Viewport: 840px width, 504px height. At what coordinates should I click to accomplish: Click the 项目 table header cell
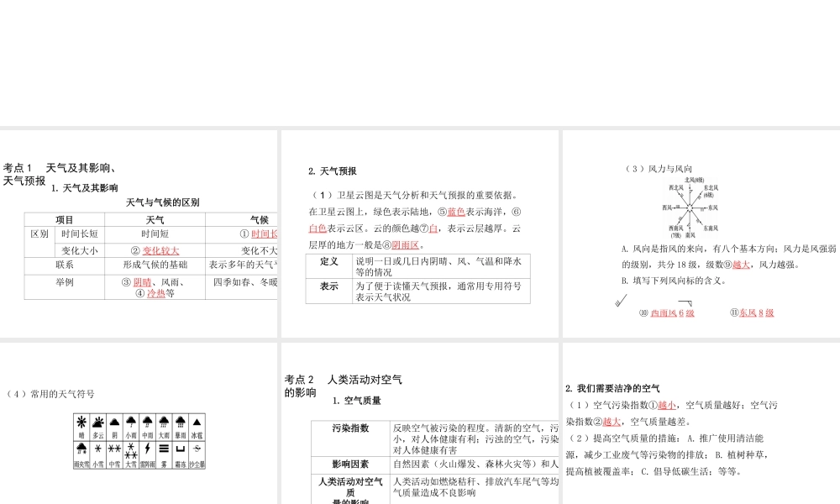point(65,219)
